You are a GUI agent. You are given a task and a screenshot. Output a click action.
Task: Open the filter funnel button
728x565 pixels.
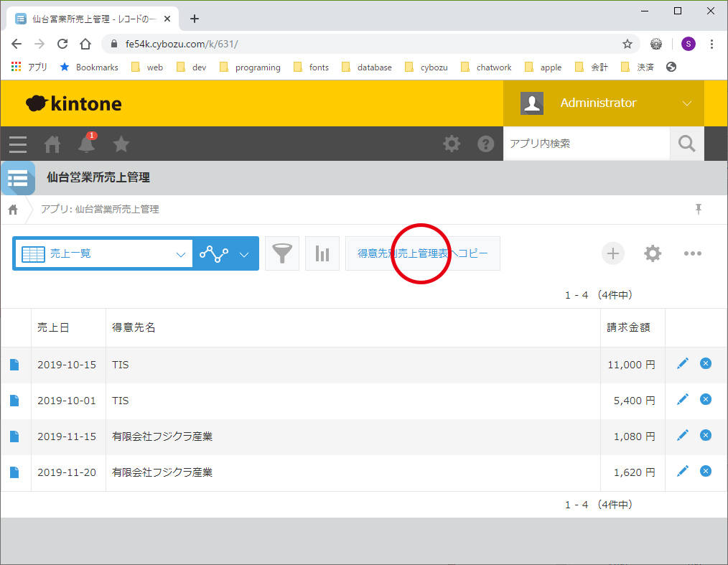282,253
